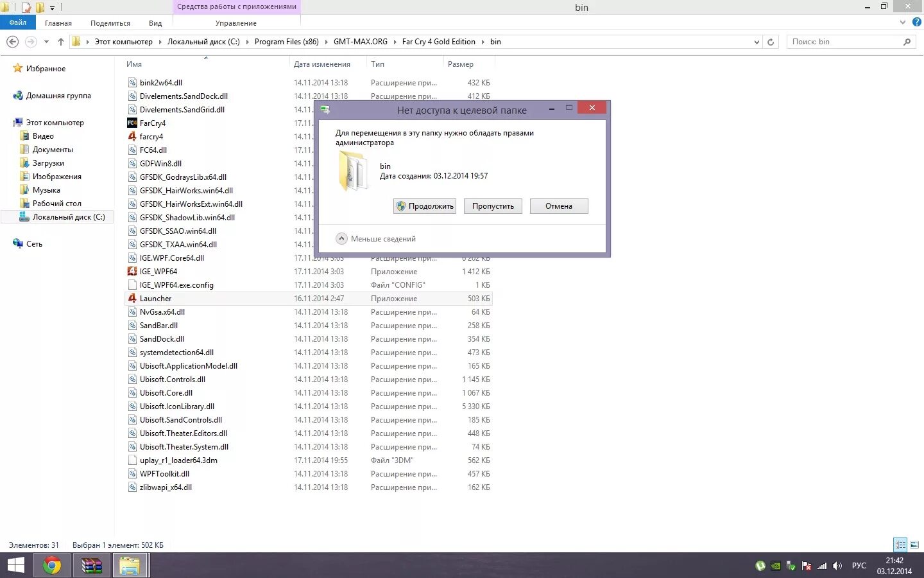Select Far Cry 4 Gold Edition breadcrumb
Screen dimensions: 924x578
point(439,42)
